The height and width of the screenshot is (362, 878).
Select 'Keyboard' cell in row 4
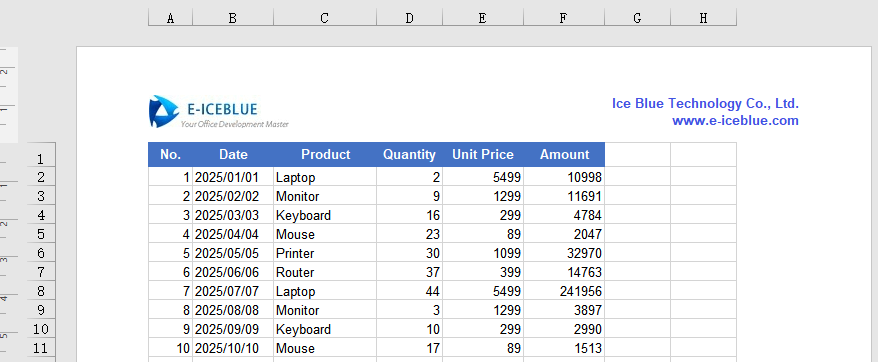(325, 215)
